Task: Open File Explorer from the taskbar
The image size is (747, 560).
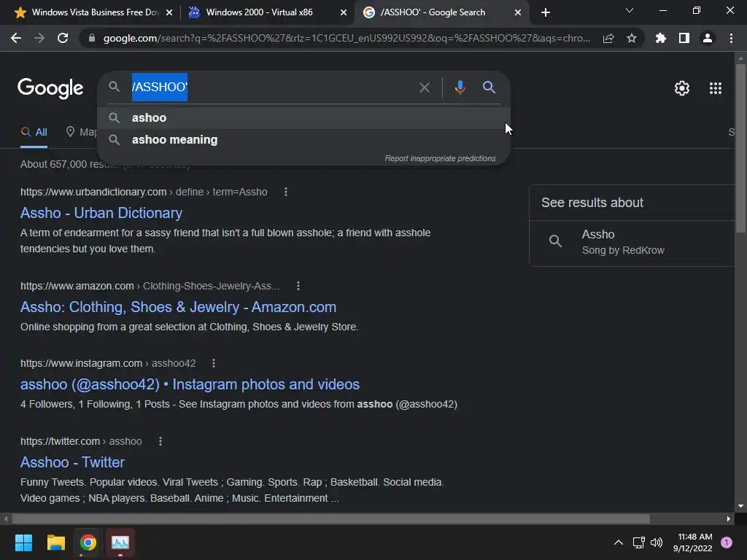Action: point(55,542)
